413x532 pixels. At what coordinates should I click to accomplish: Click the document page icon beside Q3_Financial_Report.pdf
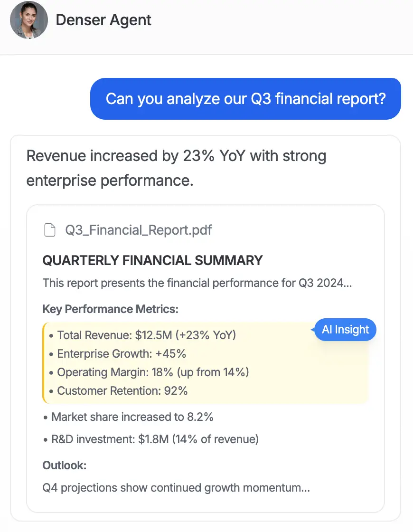(x=49, y=230)
